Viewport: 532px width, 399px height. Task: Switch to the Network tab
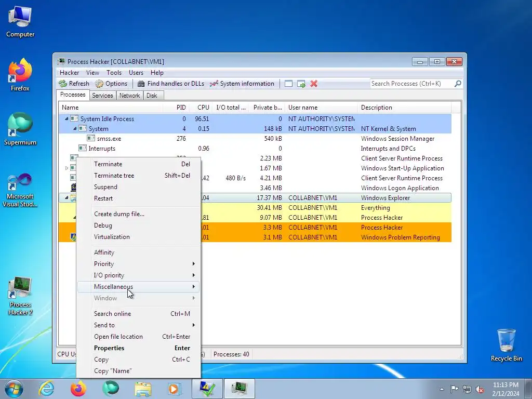pos(129,96)
